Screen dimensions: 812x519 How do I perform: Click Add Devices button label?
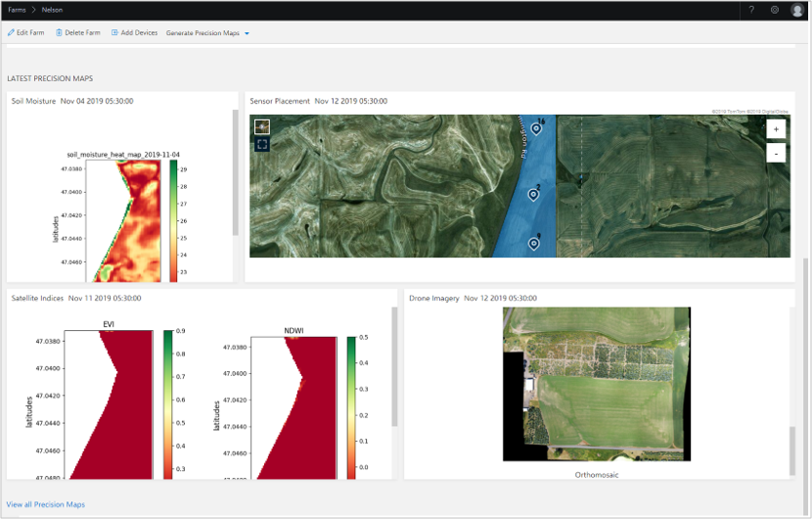pos(139,32)
